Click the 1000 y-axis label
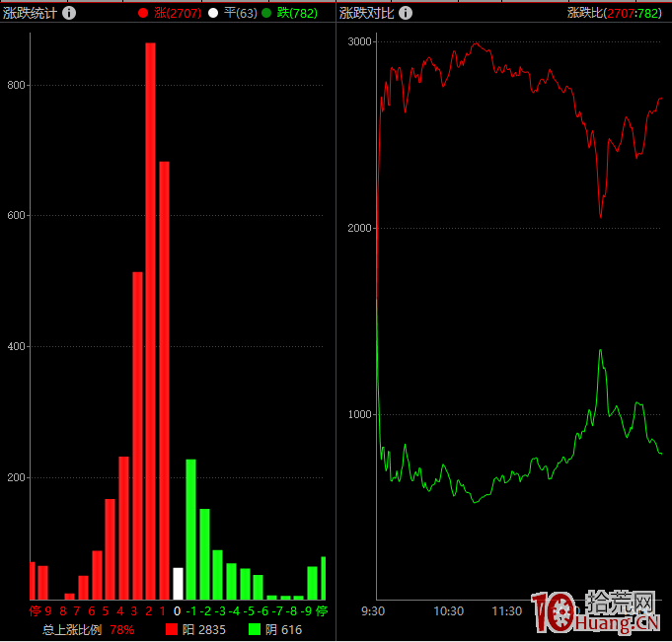 [359, 414]
